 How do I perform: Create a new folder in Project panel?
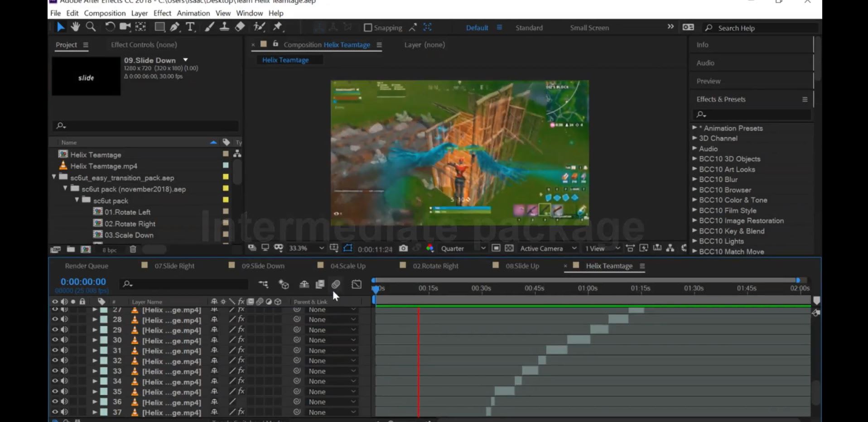pyautogui.click(x=71, y=249)
